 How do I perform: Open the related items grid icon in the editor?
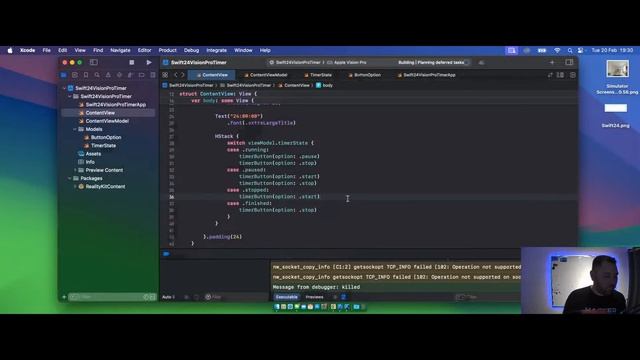(165, 75)
